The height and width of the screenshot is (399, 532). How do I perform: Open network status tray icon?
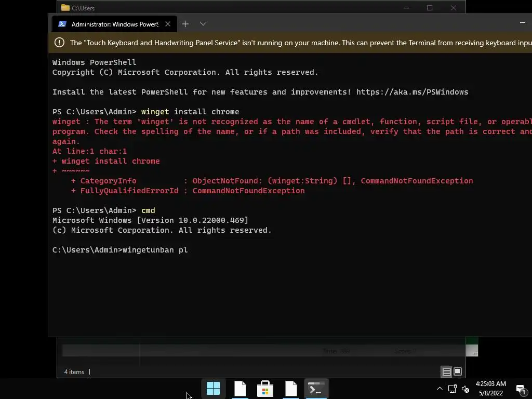pyautogui.click(x=453, y=389)
